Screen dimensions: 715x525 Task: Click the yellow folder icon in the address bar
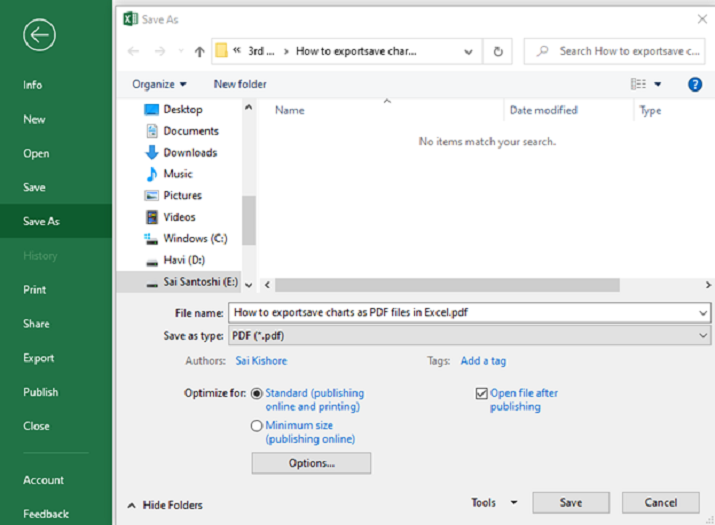coord(221,51)
